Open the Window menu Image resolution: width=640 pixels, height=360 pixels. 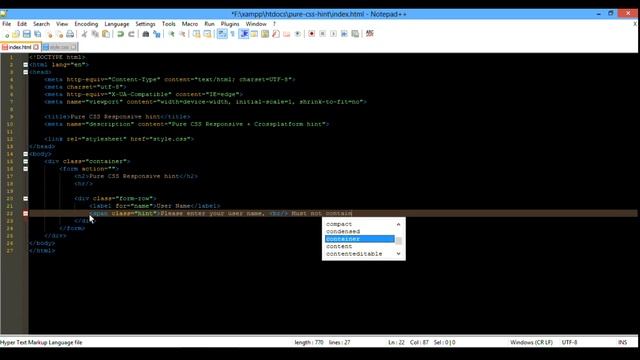256,24
